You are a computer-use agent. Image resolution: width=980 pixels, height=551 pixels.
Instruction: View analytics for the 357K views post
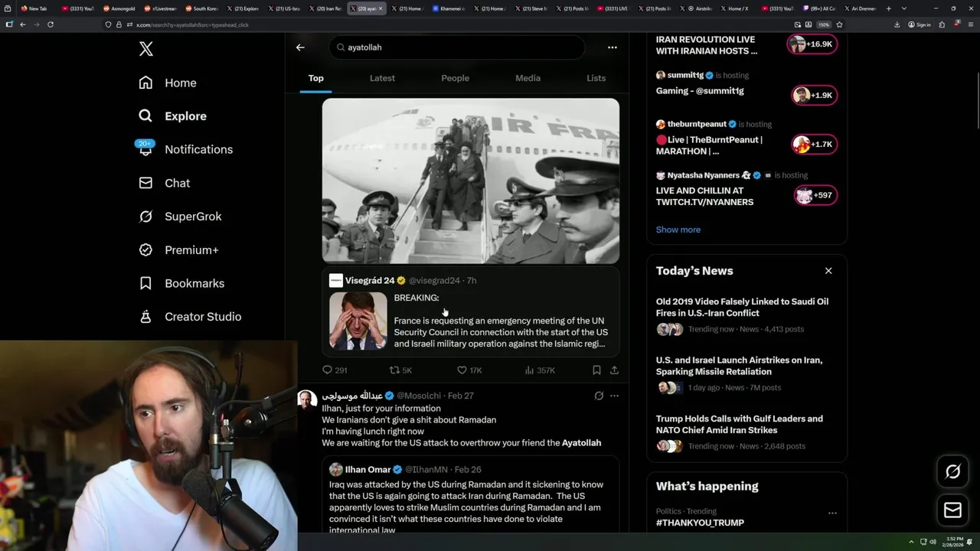click(x=540, y=370)
